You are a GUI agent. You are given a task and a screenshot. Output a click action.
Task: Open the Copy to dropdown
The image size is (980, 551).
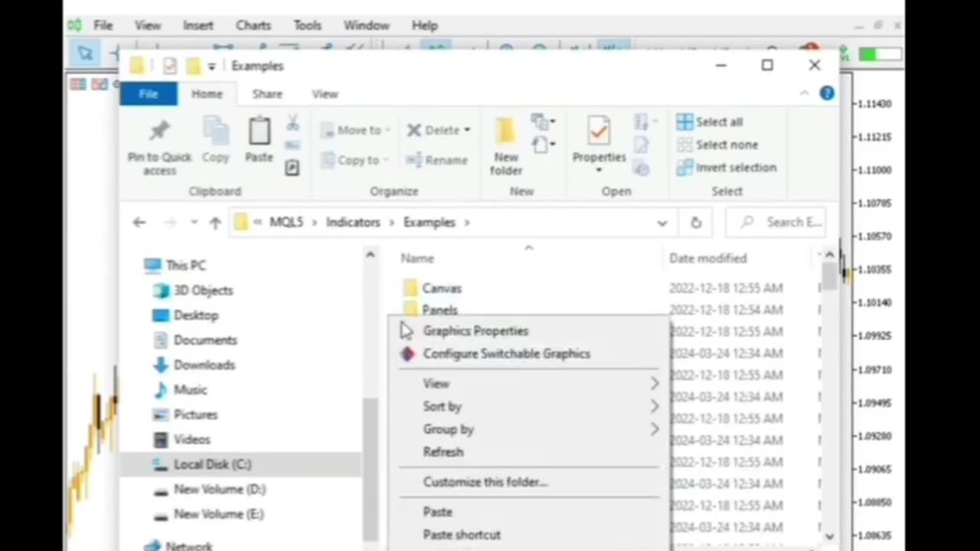[x=355, y=160]
